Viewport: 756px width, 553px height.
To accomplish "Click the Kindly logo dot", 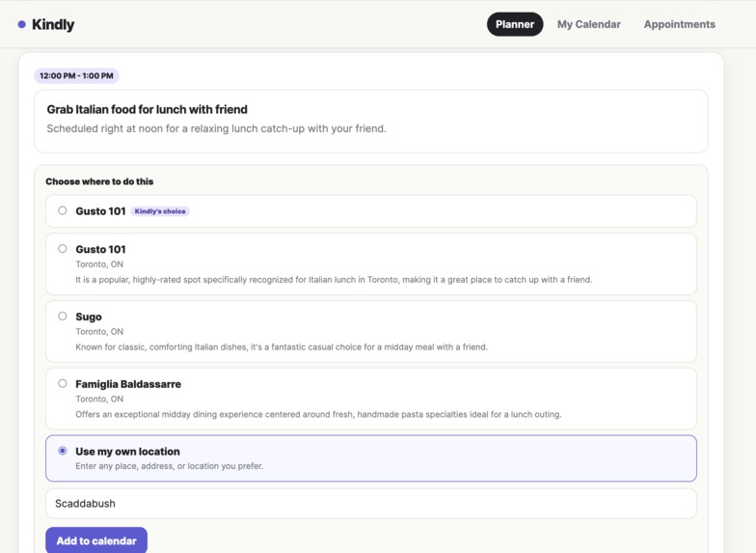I will [21, 24].
